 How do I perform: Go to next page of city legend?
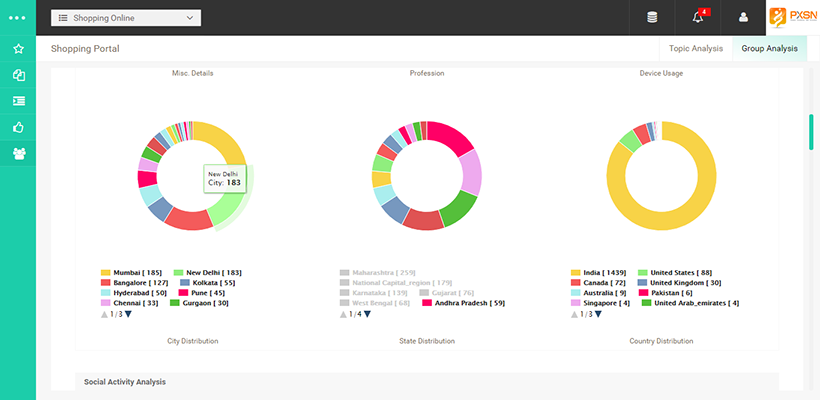tap(128, 314)
